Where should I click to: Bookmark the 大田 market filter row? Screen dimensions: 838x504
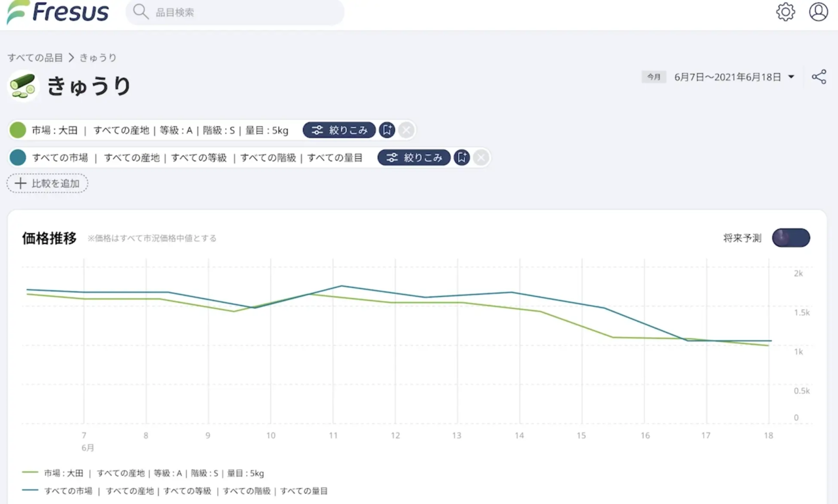pyautogui.click(x=387, y=130)
